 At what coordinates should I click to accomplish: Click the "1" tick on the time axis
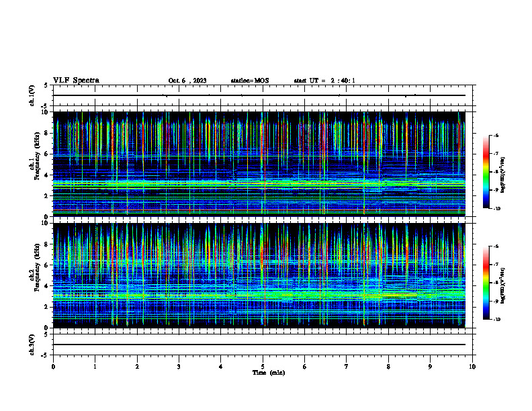click(x=95, y=367)
